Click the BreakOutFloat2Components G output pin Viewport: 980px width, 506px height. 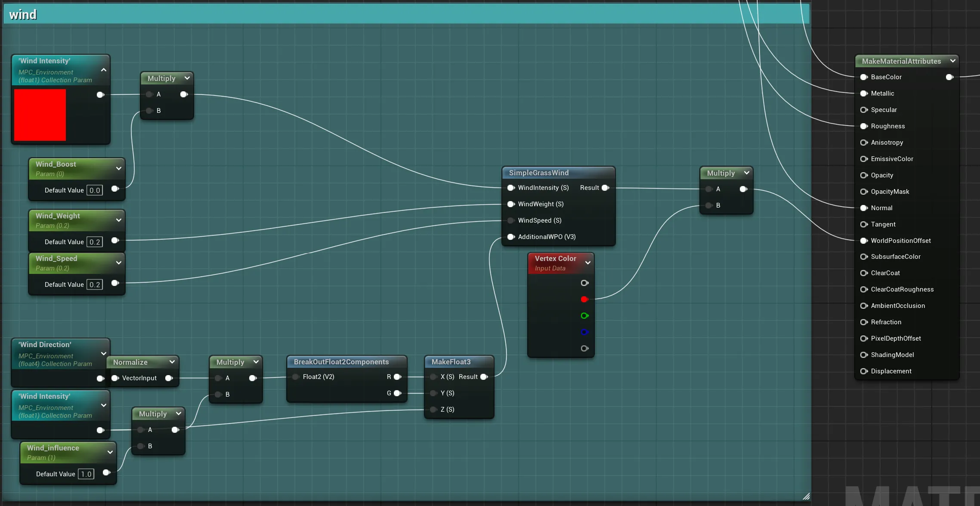tap(398, 393)
